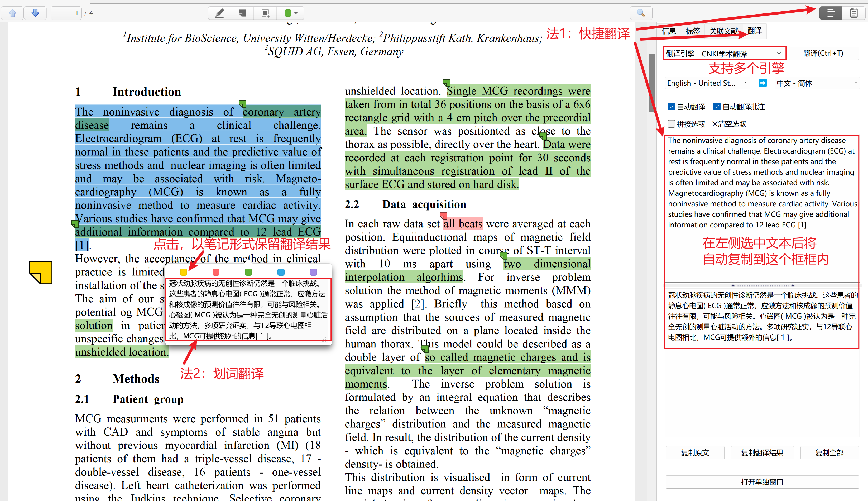Select the sticky note annotation tool
868x501 pixels.
242,13
